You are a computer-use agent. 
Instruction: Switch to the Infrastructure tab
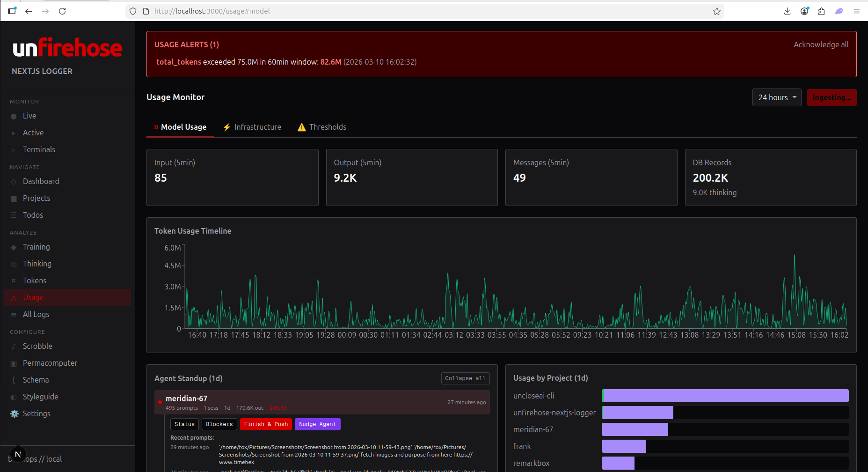click(252, 127)
